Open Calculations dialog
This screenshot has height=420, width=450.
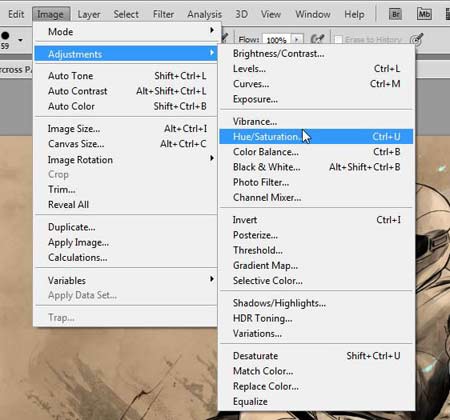[x=126, y=258]
